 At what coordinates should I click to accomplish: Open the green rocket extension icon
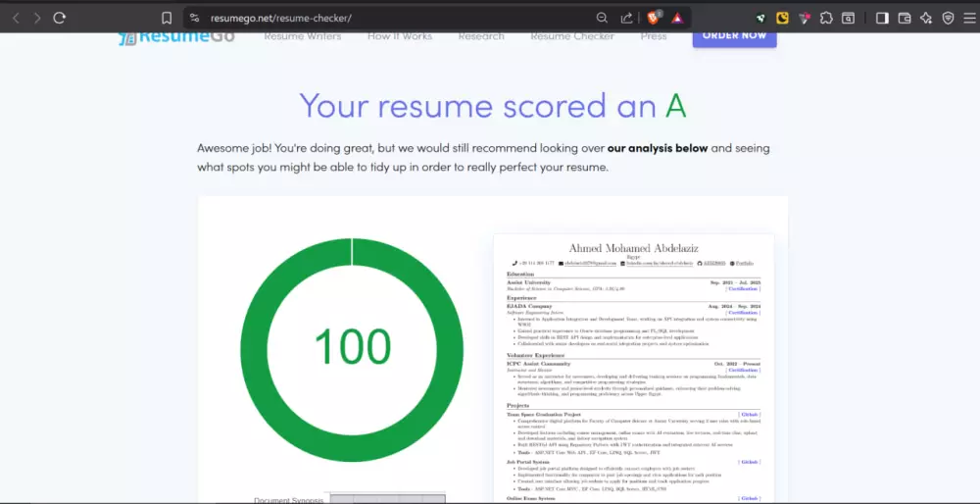(x=760, y=18)
